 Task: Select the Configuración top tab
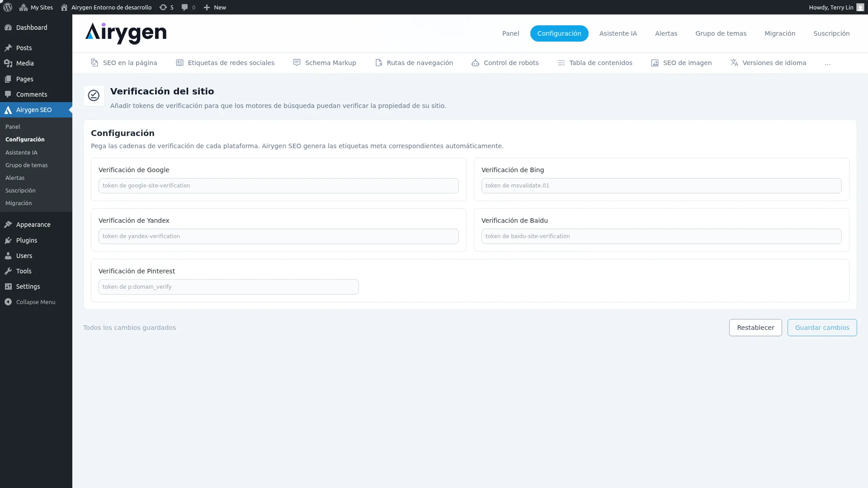click(559, 33)
